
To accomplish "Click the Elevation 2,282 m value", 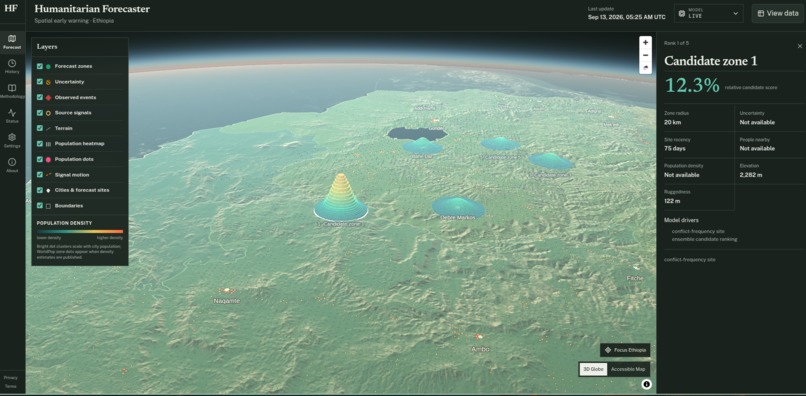I will [751, 175].
